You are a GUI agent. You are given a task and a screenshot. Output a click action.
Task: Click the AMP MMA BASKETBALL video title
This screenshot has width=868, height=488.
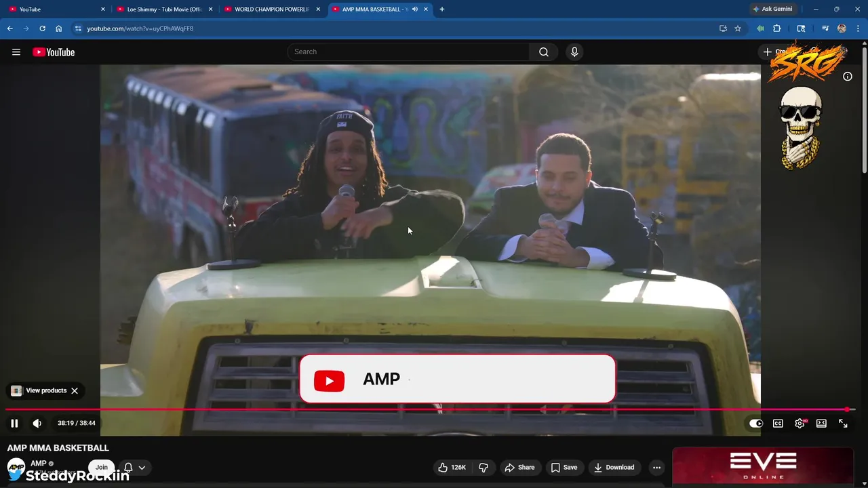58,448
